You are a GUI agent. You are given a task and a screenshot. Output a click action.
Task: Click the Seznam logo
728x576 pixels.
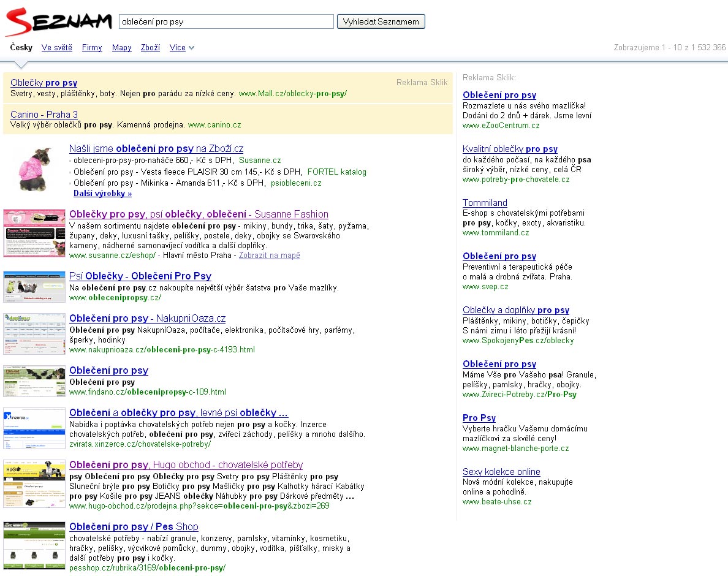pos(58,21)
